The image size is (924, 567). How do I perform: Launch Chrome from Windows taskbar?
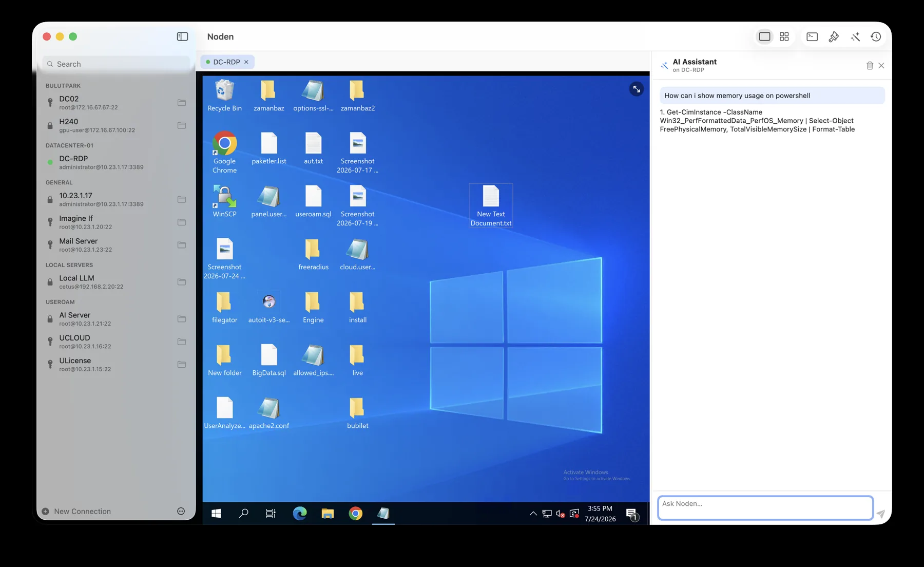[355, 513]
